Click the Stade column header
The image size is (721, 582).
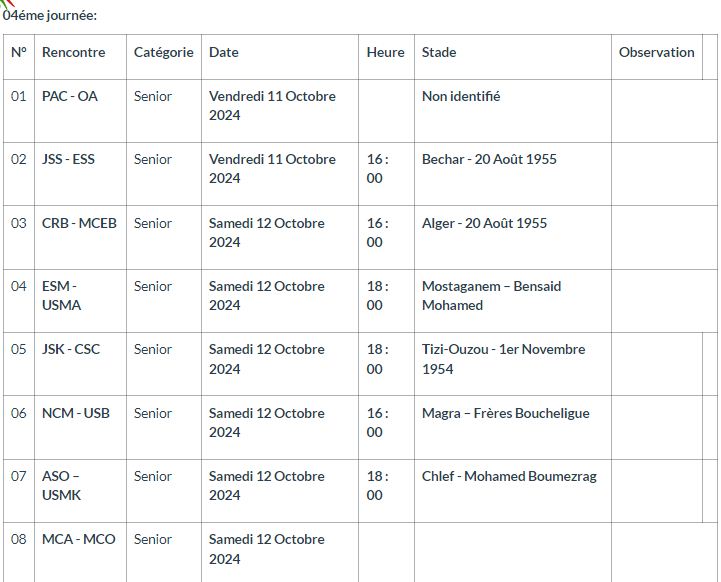click(439, 53)
